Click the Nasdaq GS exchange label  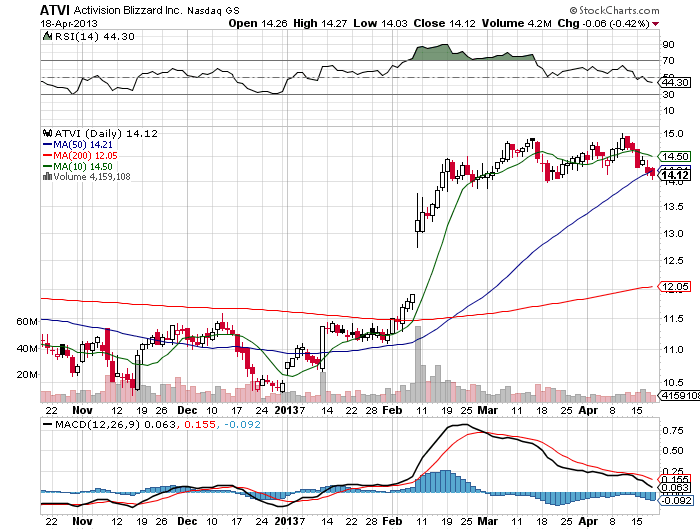tap(213, 11)
